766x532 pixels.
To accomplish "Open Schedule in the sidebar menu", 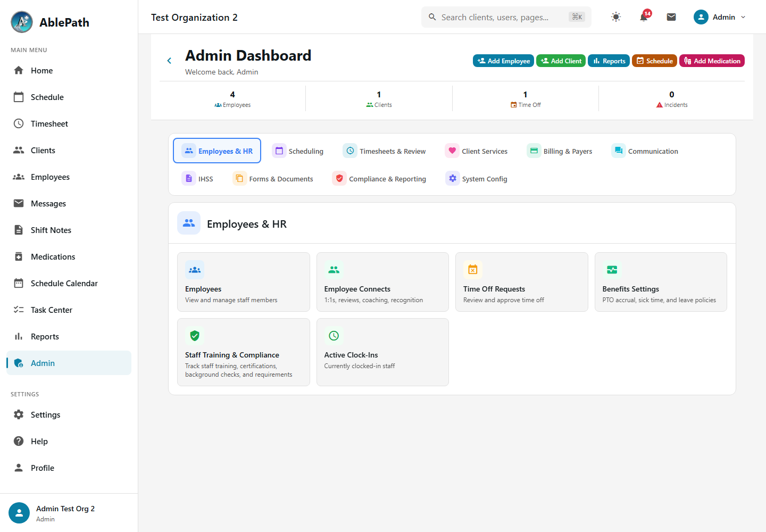I will click(69, 97).
